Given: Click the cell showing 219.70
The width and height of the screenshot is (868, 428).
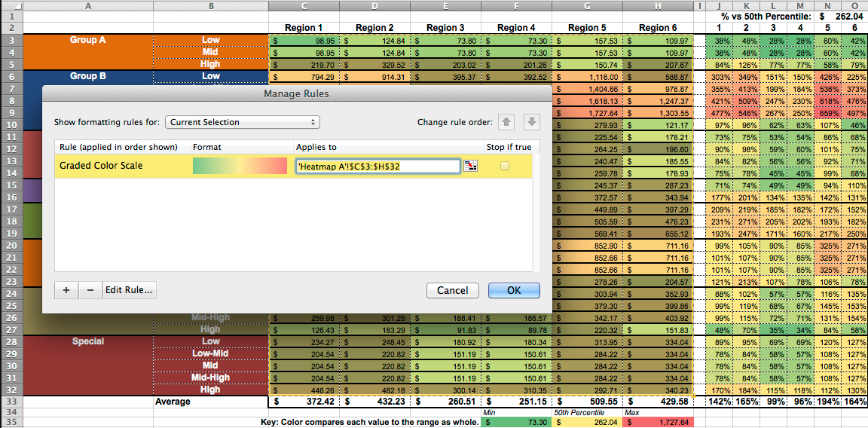Looking at the screenshot, I should [x=304, y=64].
